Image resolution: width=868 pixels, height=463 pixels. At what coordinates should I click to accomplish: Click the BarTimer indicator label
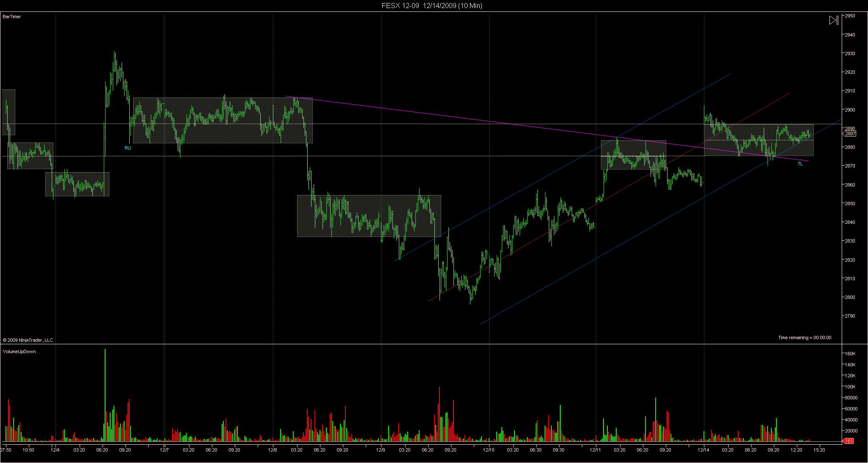(x=11, y=17)
